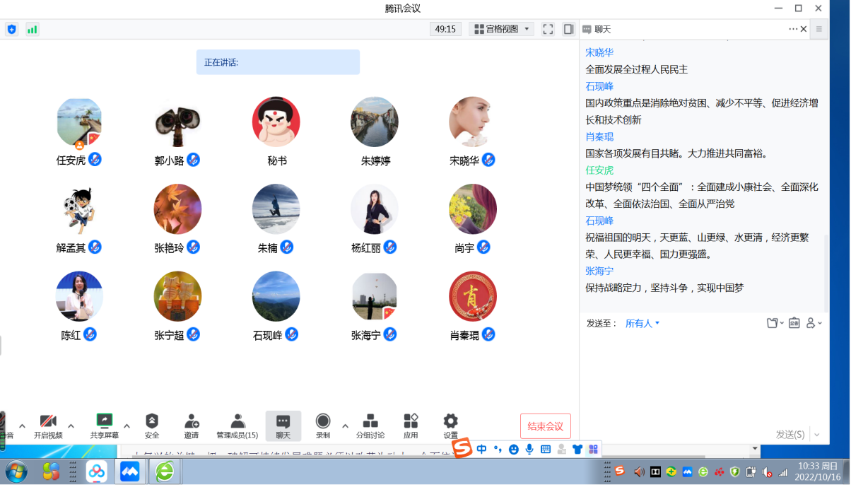Click the red 结束会议 button

545,426
